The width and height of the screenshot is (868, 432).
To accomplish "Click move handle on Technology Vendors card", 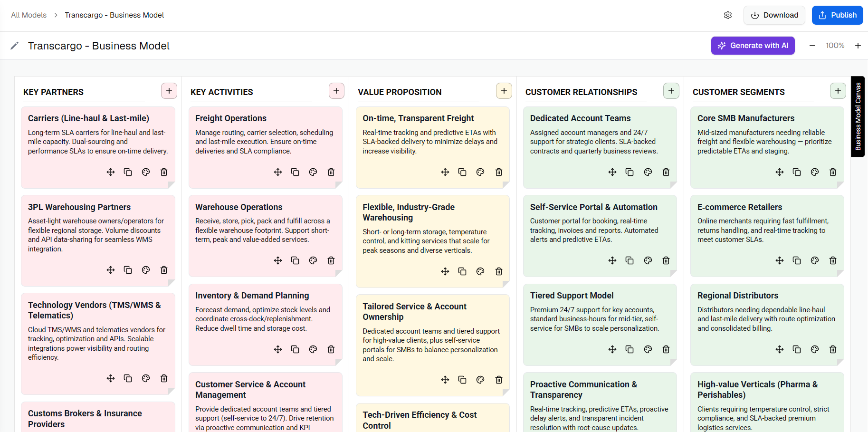I will point(111,378).
